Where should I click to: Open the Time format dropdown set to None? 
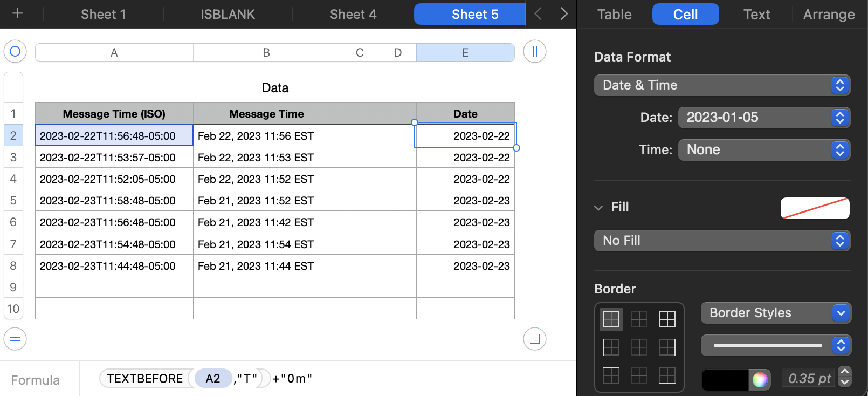(763, 150)
